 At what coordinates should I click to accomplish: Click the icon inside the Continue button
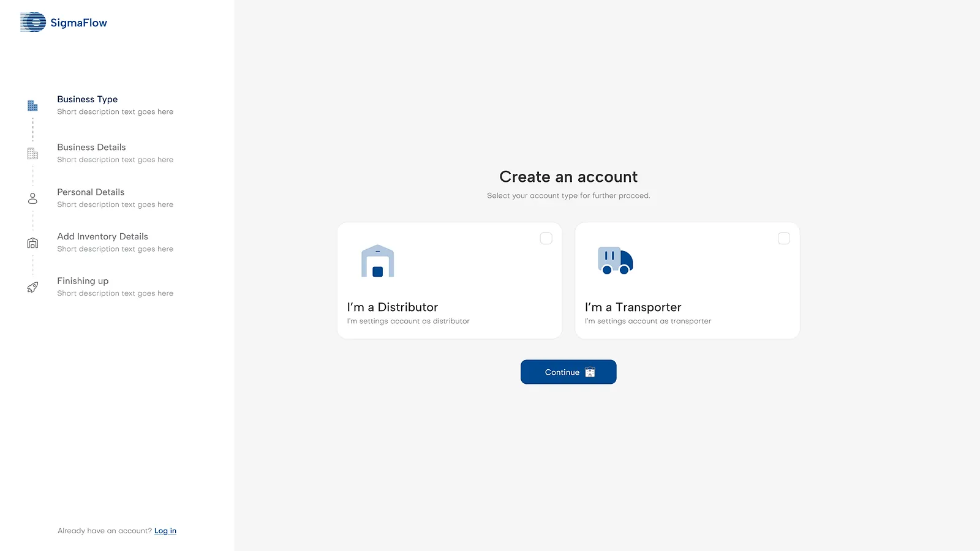pyautogui.click(x=590, y=372)
